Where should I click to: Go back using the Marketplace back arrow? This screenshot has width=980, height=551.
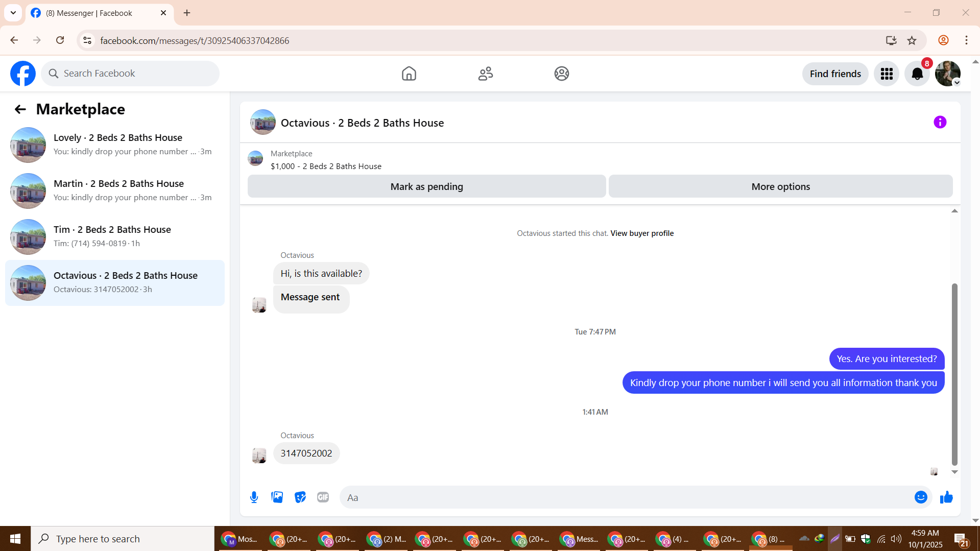coord(20,109)
